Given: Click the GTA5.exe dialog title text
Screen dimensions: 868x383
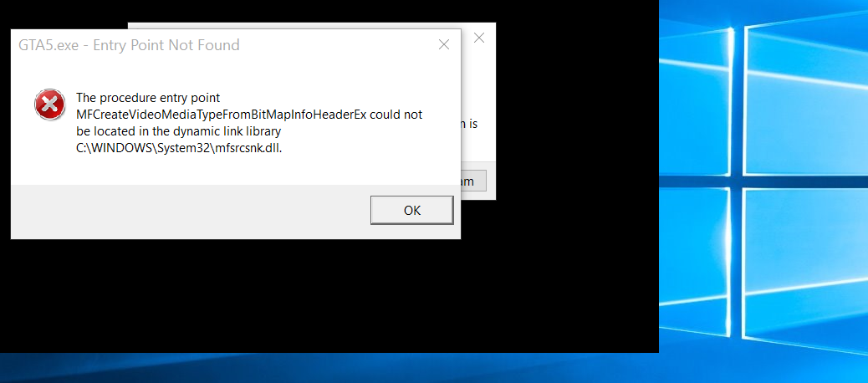Looking at the screenshot, I should [x=129, y=45].
